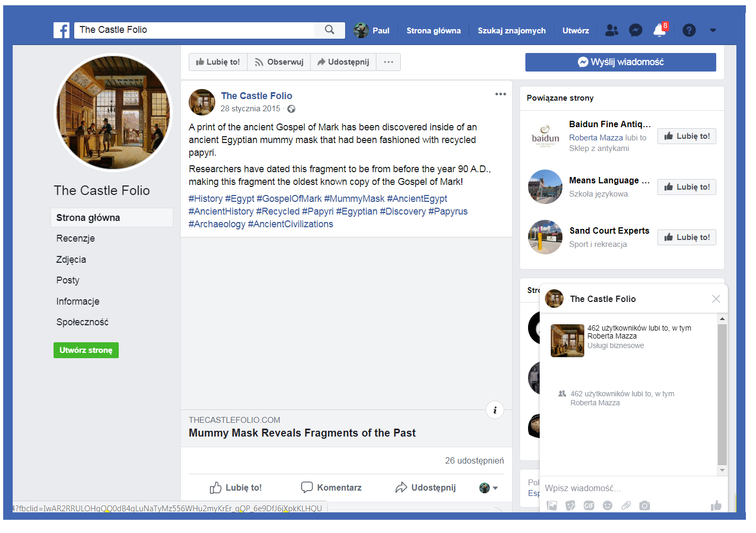Screen dimensions: 756x533
Task: Click the link info 'i' icon
Action: click(495, 410)
